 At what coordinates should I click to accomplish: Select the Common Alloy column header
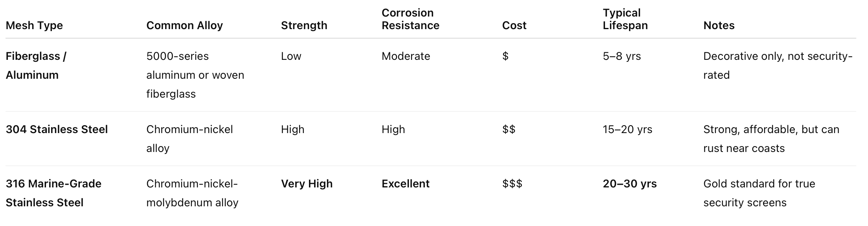184,26
